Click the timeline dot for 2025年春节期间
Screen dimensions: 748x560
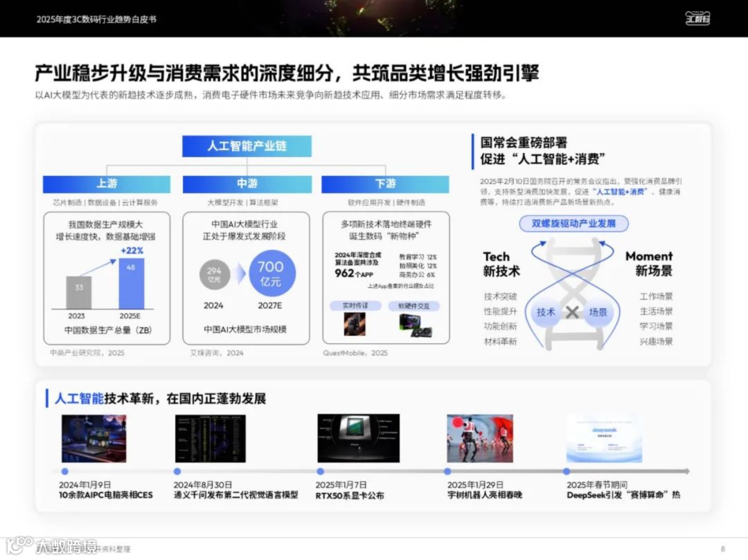(567, 471)
